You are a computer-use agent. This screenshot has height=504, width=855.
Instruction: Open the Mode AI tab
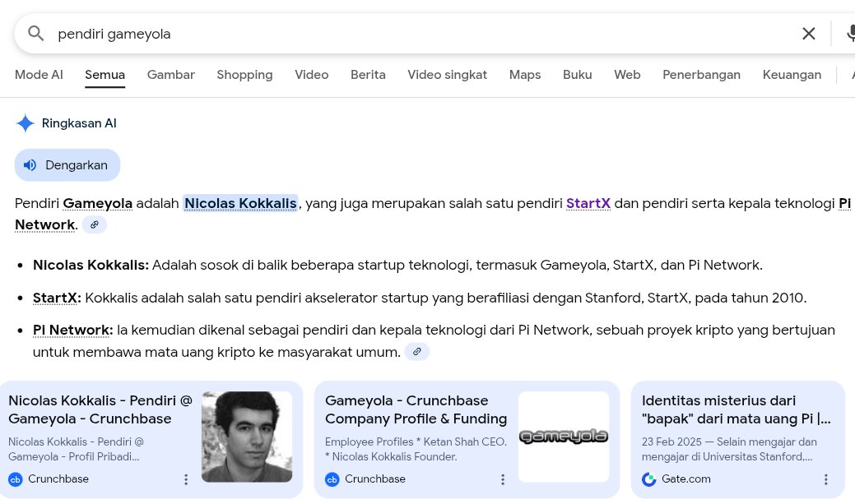tap(39, 75)
